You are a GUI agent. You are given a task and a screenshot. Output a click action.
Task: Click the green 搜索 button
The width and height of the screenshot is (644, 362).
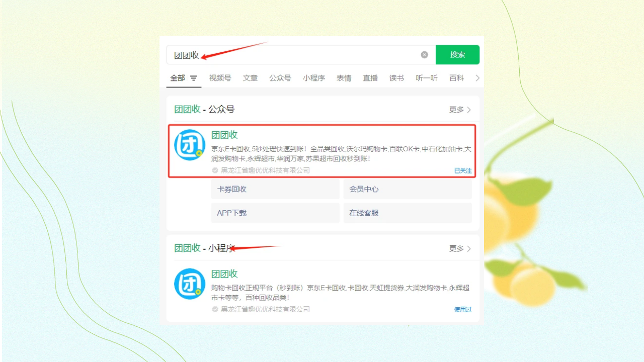457,55
